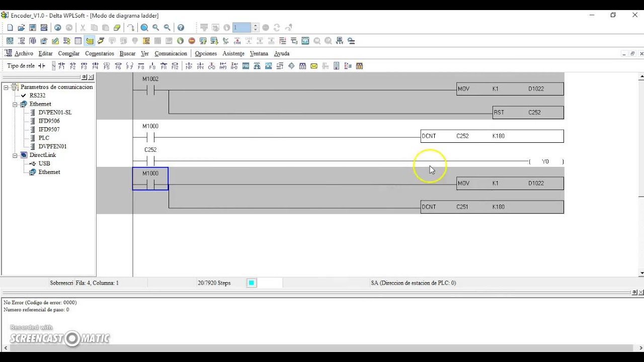This screenshot has height=362, width=644.
Task: Open the Comunicacion menu
Action: tap(171, 53)
